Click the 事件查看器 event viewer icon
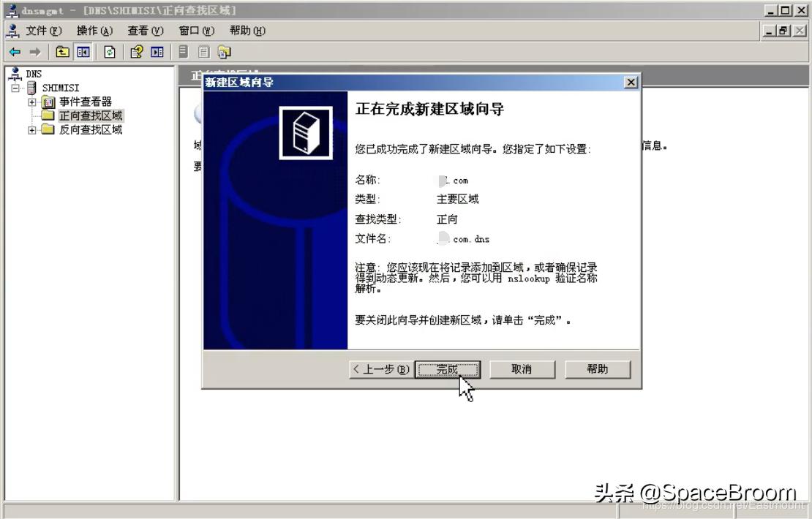Screen dimensions: 812x519 [48, 101]
